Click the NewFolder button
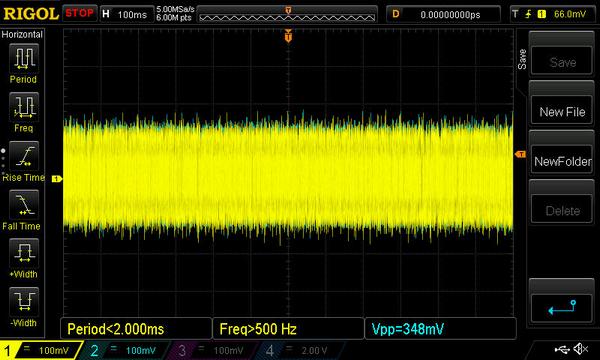The image size is (600, 360). click(562, 161)
